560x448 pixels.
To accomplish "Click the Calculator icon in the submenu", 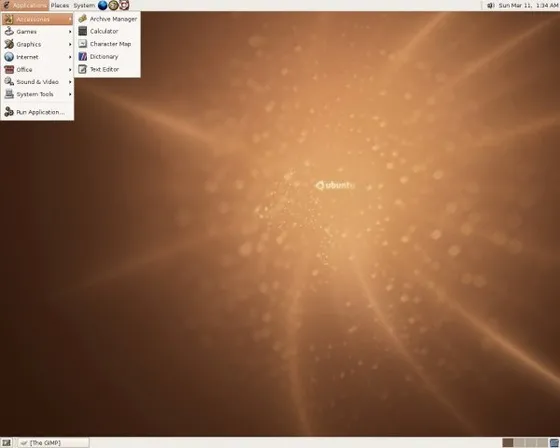I will coord(83,31).
